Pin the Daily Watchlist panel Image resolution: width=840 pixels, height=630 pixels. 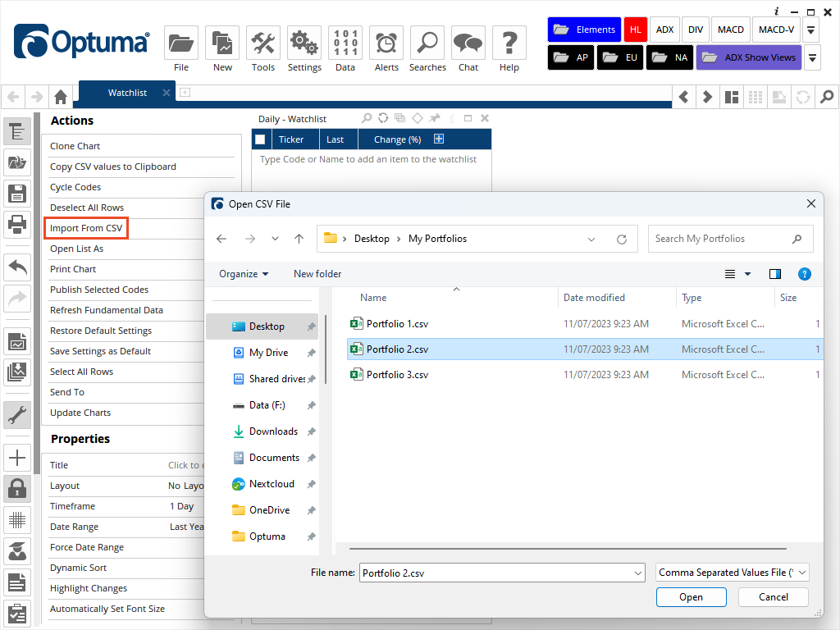coord(435,118)
